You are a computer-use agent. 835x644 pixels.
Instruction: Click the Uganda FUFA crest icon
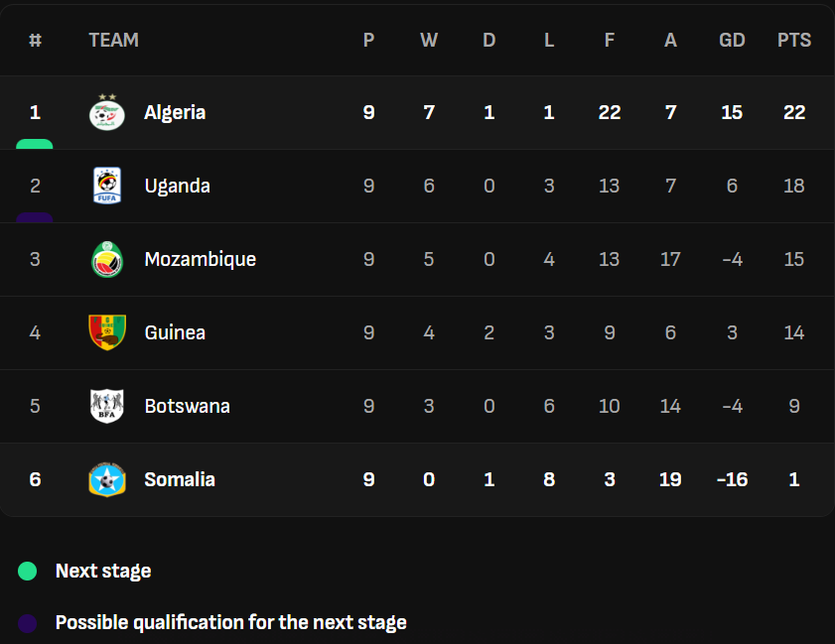[106, 186]
